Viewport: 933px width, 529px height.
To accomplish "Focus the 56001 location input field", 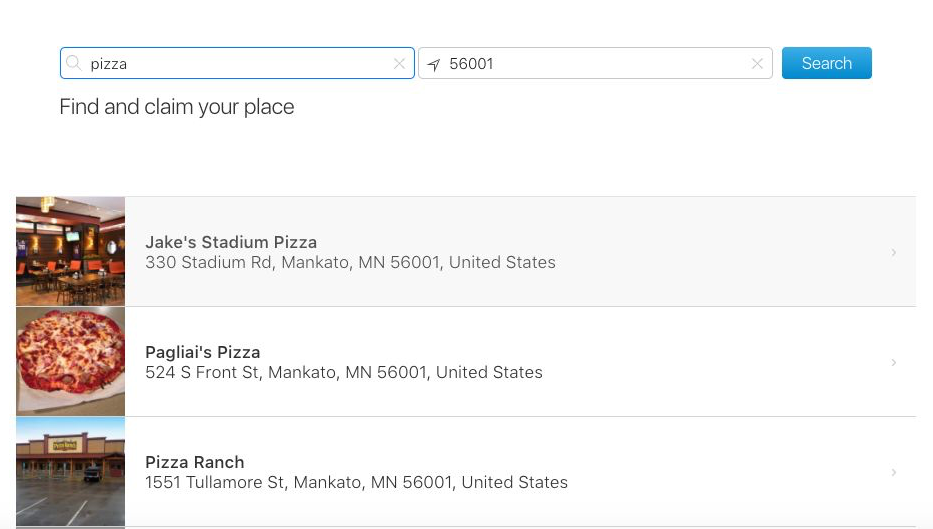I will tap(595, 63).
